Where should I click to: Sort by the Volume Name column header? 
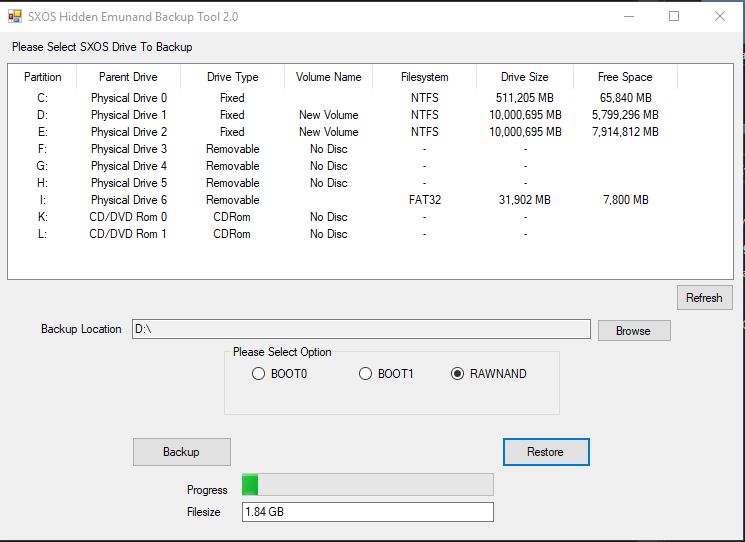(328, 77)
